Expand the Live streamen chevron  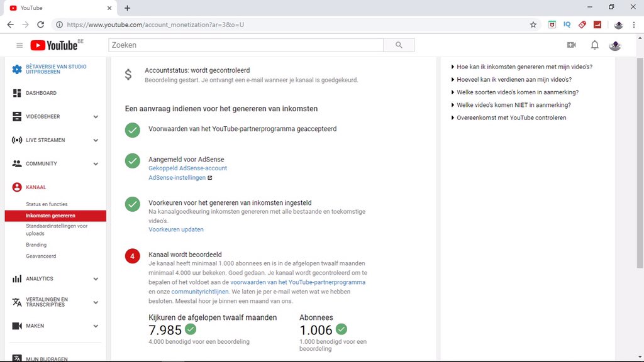point(96,140)
